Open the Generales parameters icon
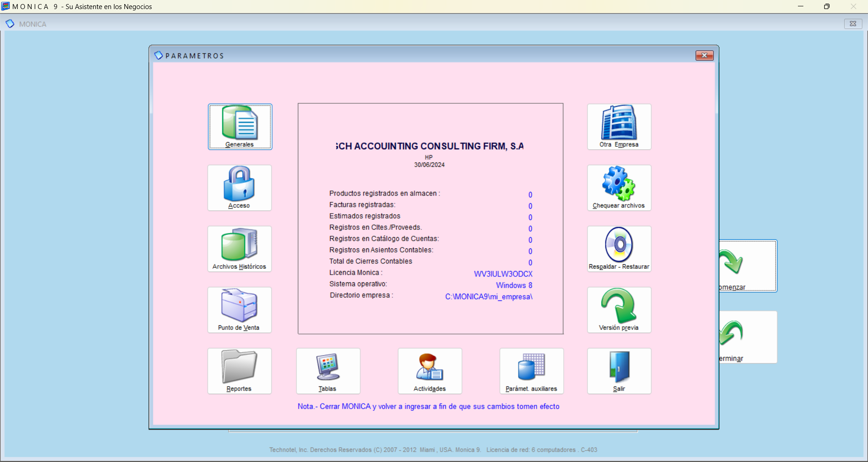The width and height of the screenshot is (868, 462). point(240,127)
